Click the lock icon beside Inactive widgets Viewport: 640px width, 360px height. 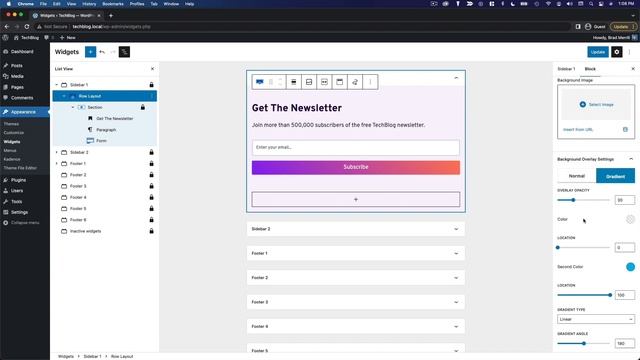(x=151, y=231)
